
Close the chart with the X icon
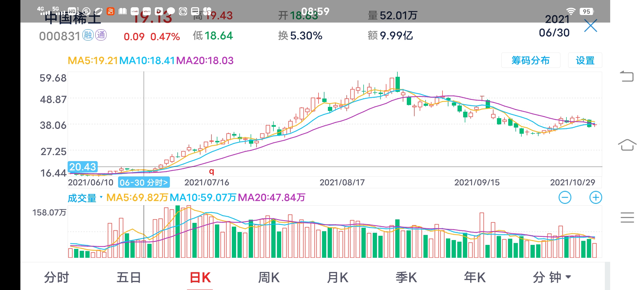[591, 26]
